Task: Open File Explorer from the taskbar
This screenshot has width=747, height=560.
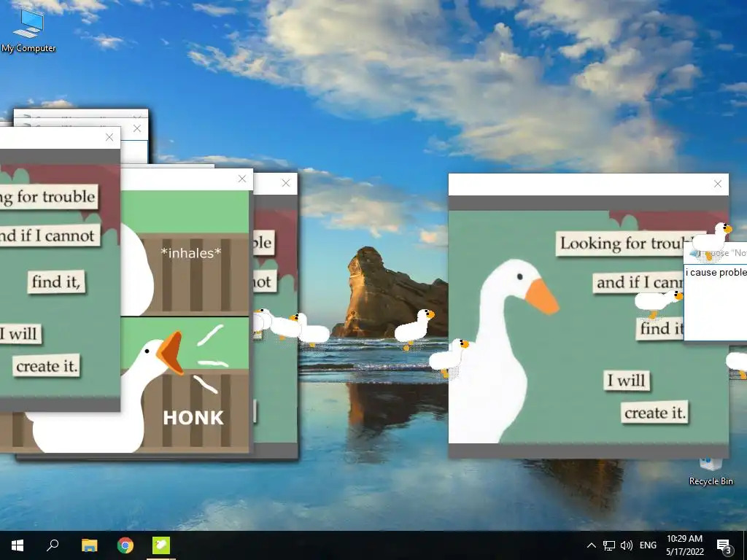Action: (89, 545)
